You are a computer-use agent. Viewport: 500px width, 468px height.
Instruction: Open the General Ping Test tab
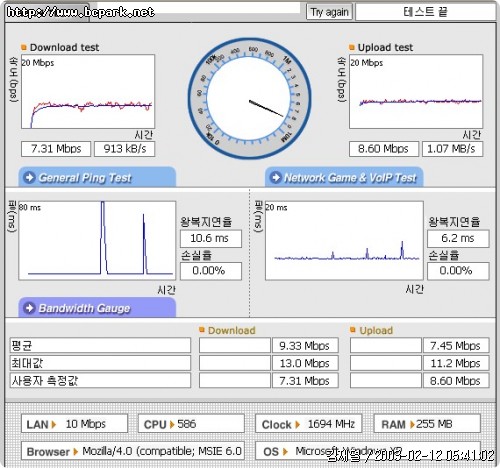click(x=97, y=177)
